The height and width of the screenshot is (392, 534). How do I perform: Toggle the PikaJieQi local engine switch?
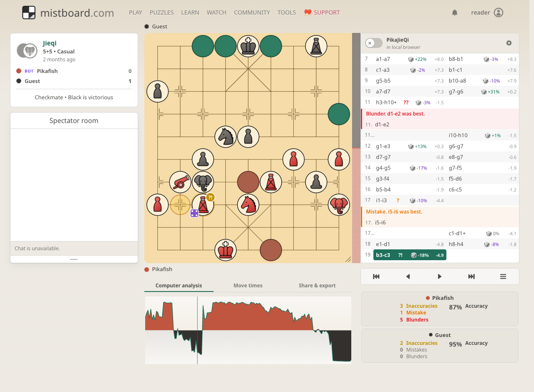[374, 43]
